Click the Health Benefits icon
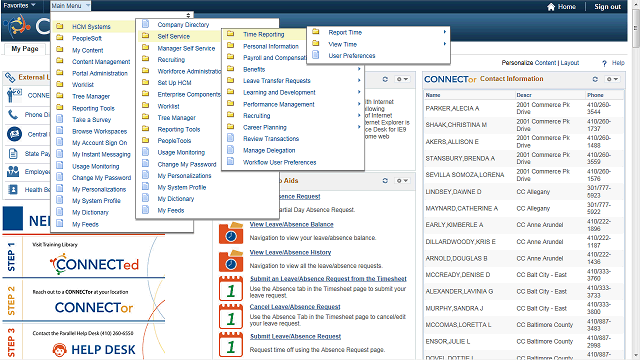Viewport: 640px width, 360px height. coord(13,189)
